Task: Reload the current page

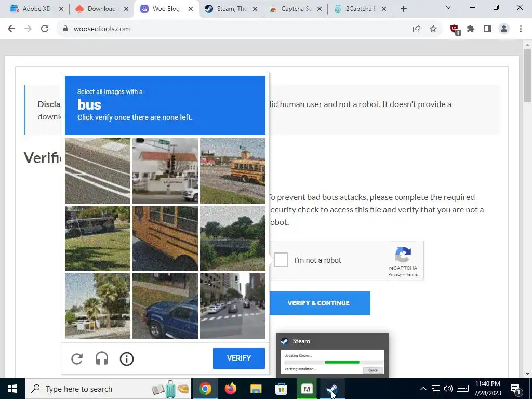Action: [45, 29]
